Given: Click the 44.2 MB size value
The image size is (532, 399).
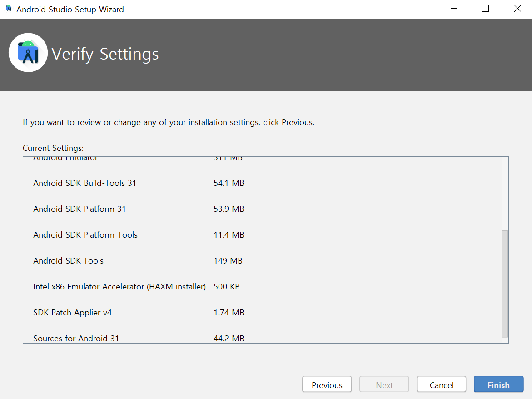Looking at the screenshot, I should point(229,338).
